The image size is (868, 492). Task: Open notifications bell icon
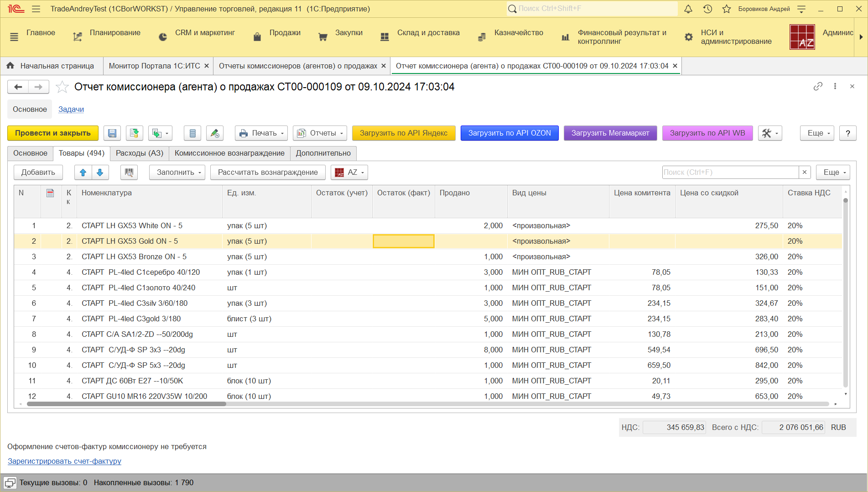pyautogui.click(x=688, y=9)
